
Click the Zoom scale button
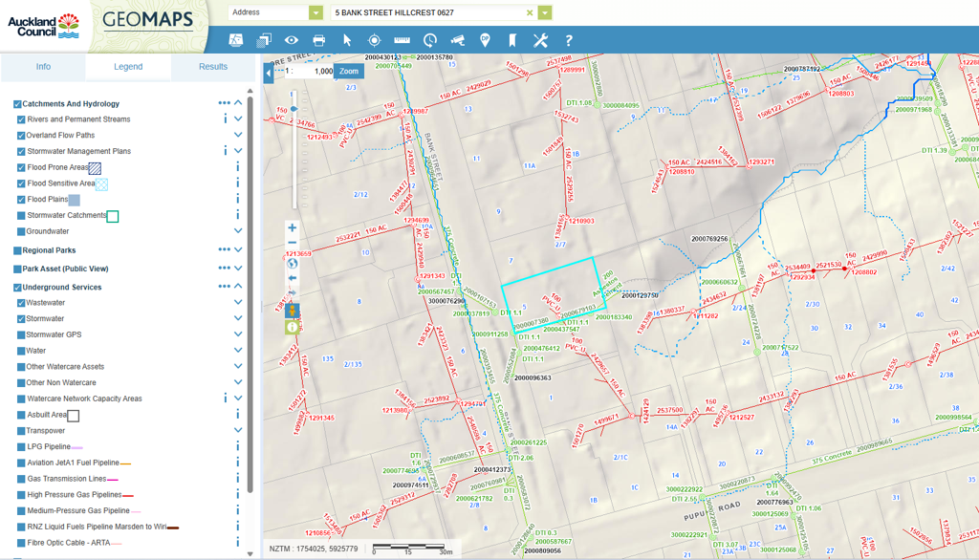click(x=349, y=72)
